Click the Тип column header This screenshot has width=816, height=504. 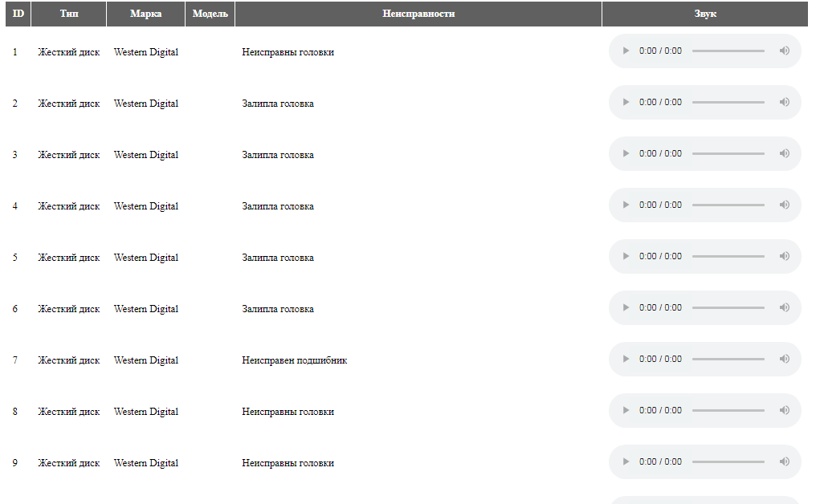69,14
